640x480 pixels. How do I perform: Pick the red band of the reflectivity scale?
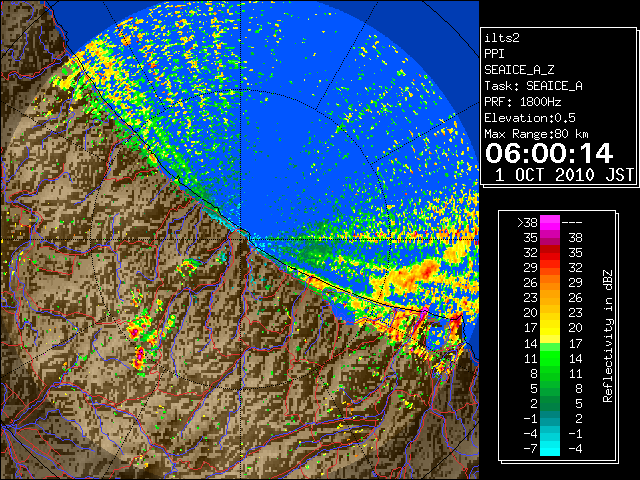(550, 253)
